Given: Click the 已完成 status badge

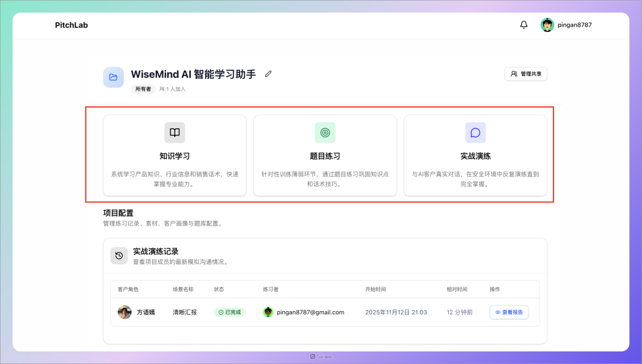Looking at the screenshot, I should point(229,312).
